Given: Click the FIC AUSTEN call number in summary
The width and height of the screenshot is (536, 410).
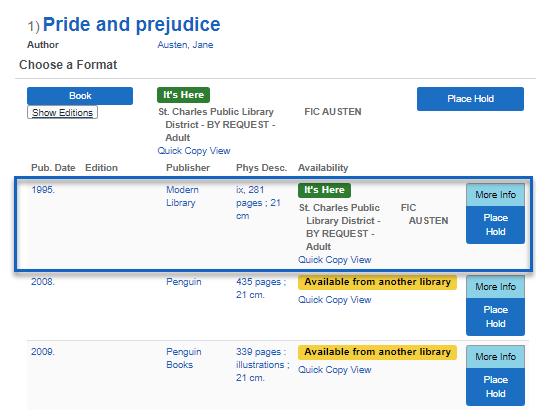Looking at the screenshot, I should click(x=333, y=112).
